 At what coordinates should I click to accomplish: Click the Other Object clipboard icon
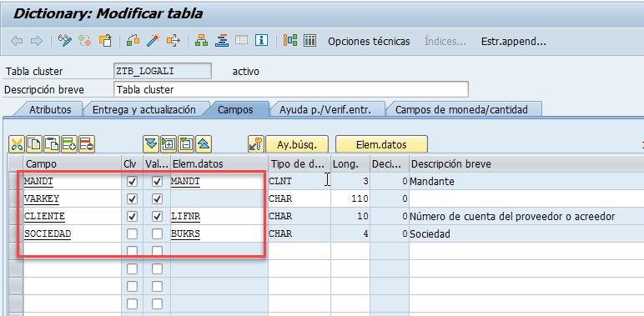coord(105,41)
